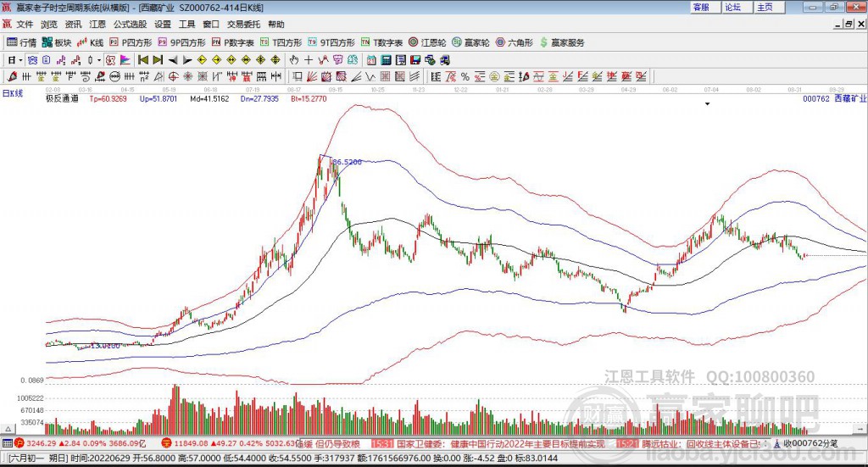The height and width of the screenshot is (467, 868).
Task: Click the red floppy save icon
Action: coord(415,60)
